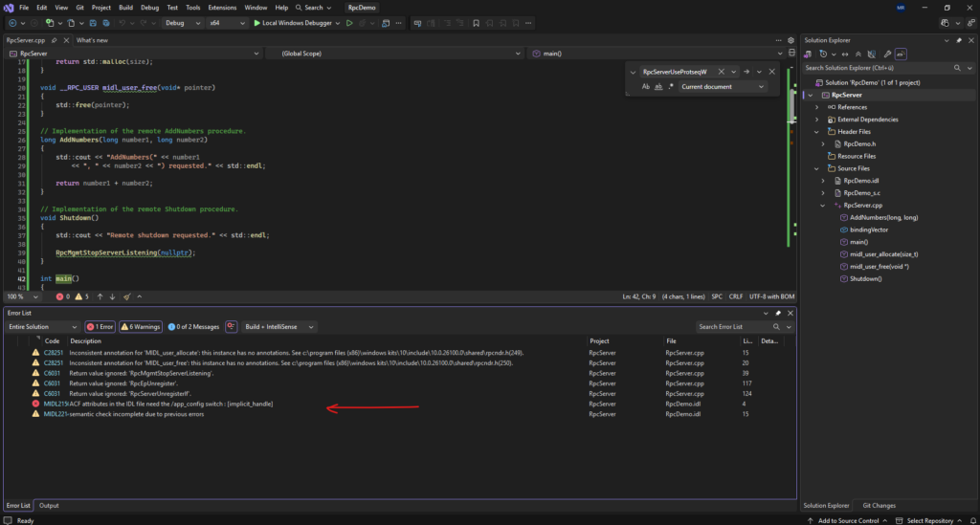Image resolution: width=980 pixels, height=525 pixels.
Task: Click Sync with Active Document icon
Action: (845, 55)
